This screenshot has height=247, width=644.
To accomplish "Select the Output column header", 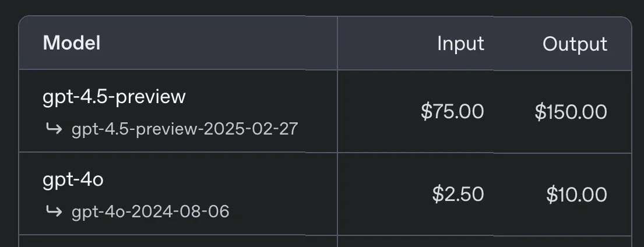I will click(x=575, y=44).
